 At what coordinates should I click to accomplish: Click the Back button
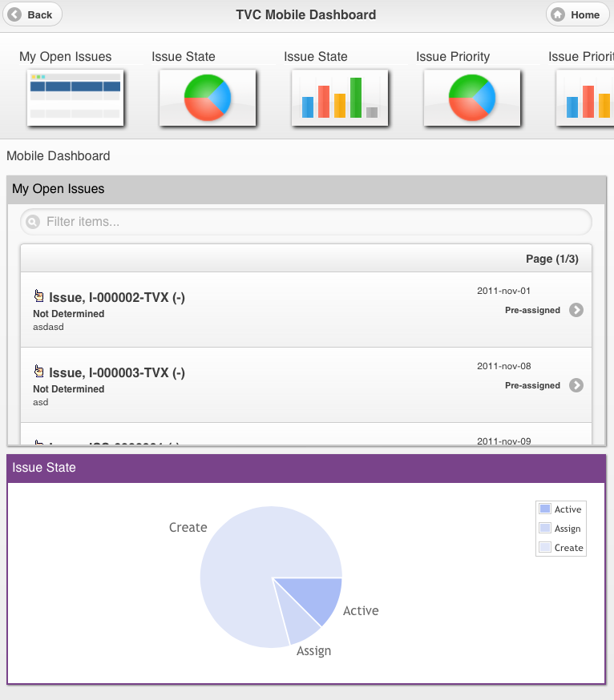tap(32, 14)
